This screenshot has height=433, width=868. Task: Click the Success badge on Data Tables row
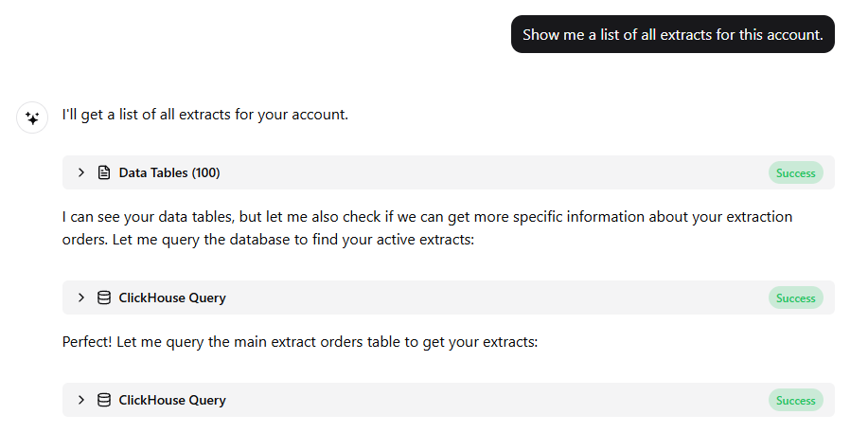pos(795,173)
